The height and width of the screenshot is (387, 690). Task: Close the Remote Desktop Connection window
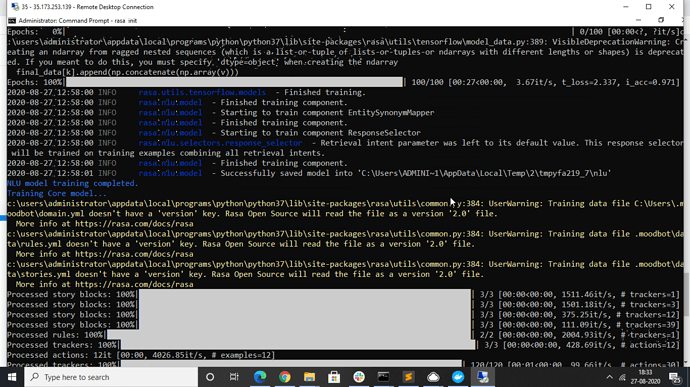[672, 7]
